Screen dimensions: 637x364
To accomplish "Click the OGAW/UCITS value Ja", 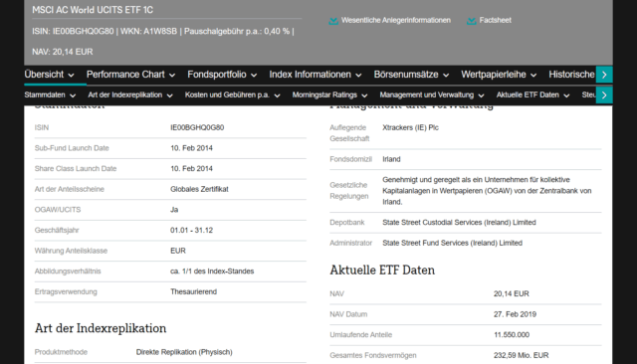I will (x=174, y=210).
